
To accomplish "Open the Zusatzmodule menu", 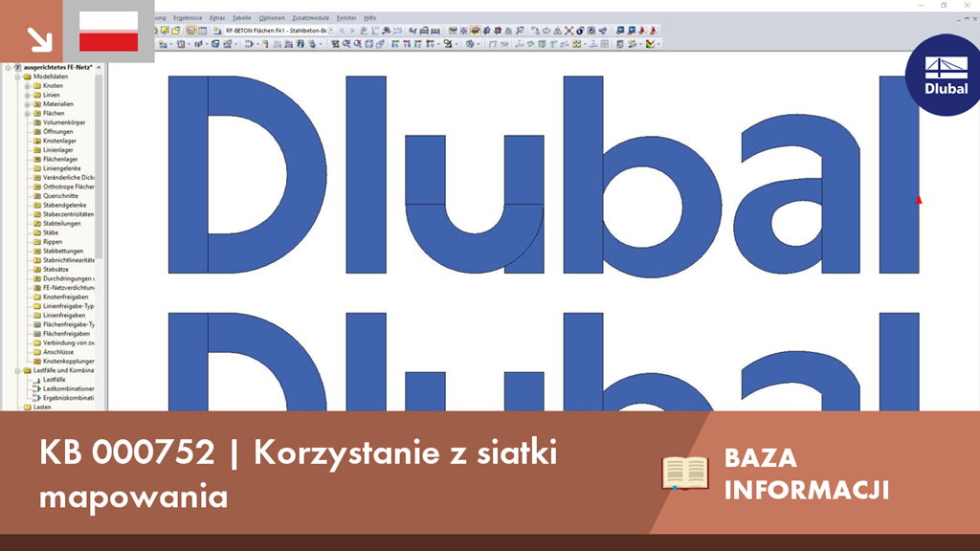I will pyautogui.click(x=311, y=18).
